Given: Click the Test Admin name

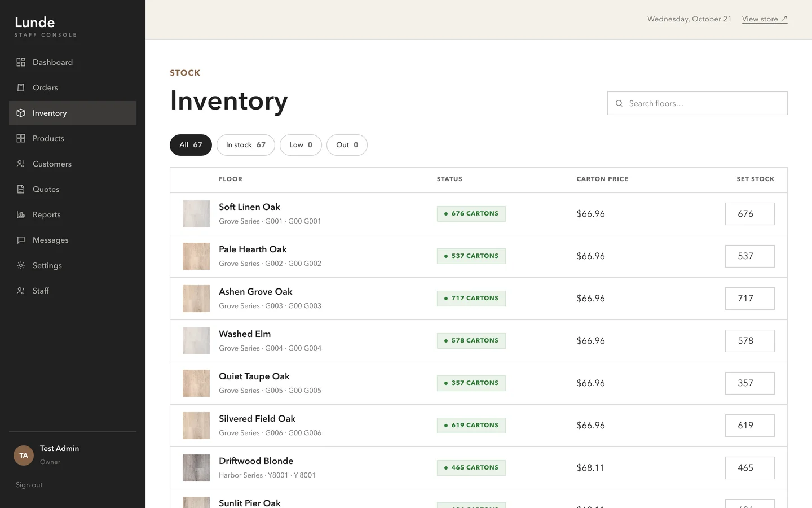Looking at the screenshot, I should 59,449.
